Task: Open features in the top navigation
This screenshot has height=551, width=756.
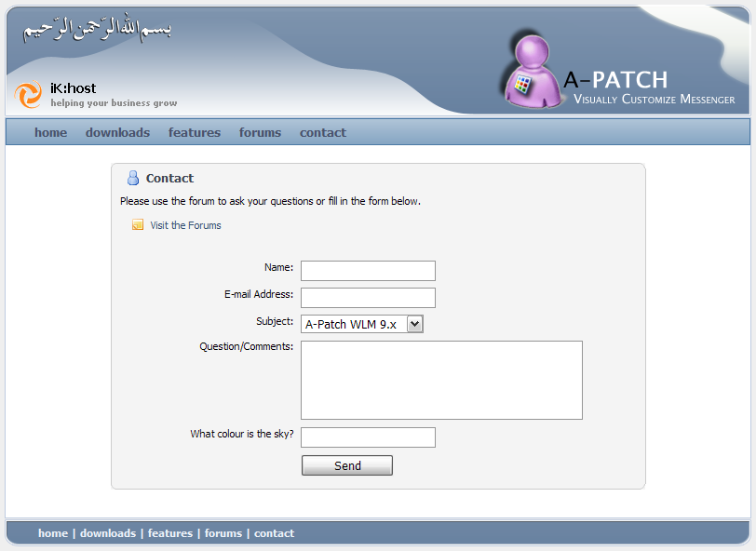Action: [195, 132]
